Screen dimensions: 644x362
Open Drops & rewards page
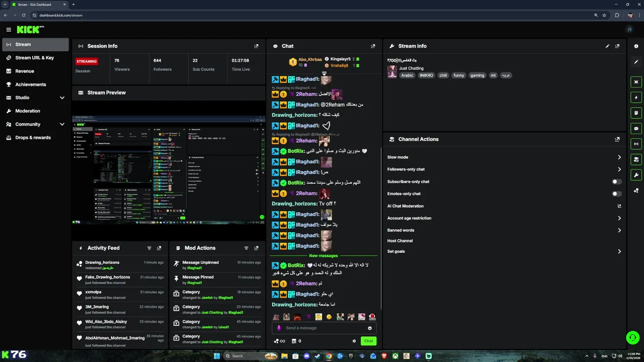click(35, 138)
